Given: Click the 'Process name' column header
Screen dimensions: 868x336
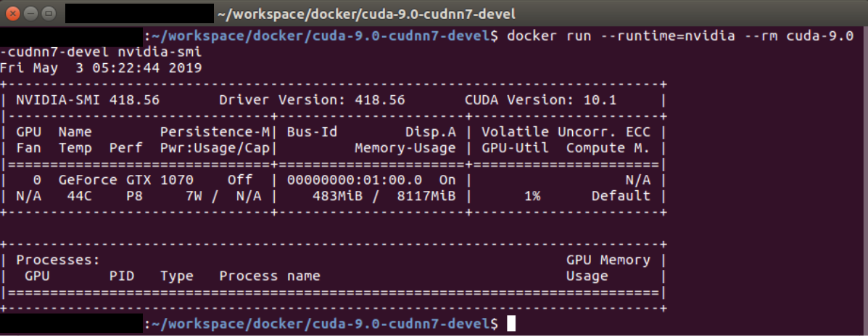Looking at the screenshot, I should pyautogui.click(x=269, y=276).
